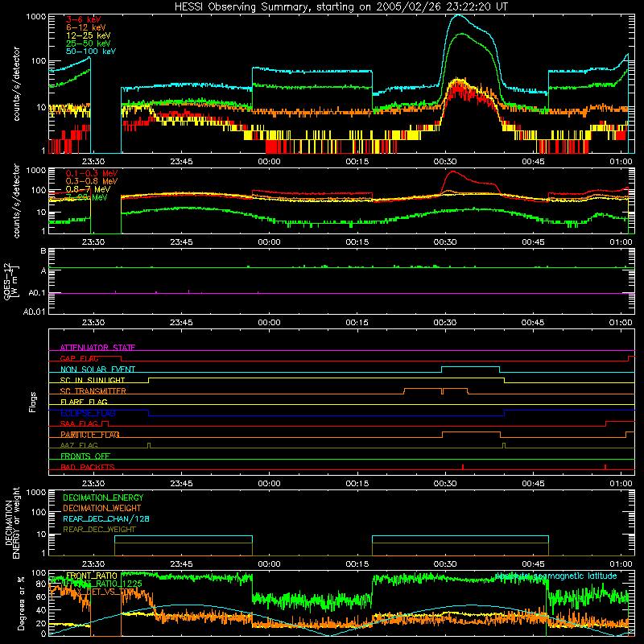Click the vertical Flags axis label
The image size is (644, 644).
click(33, 402)
